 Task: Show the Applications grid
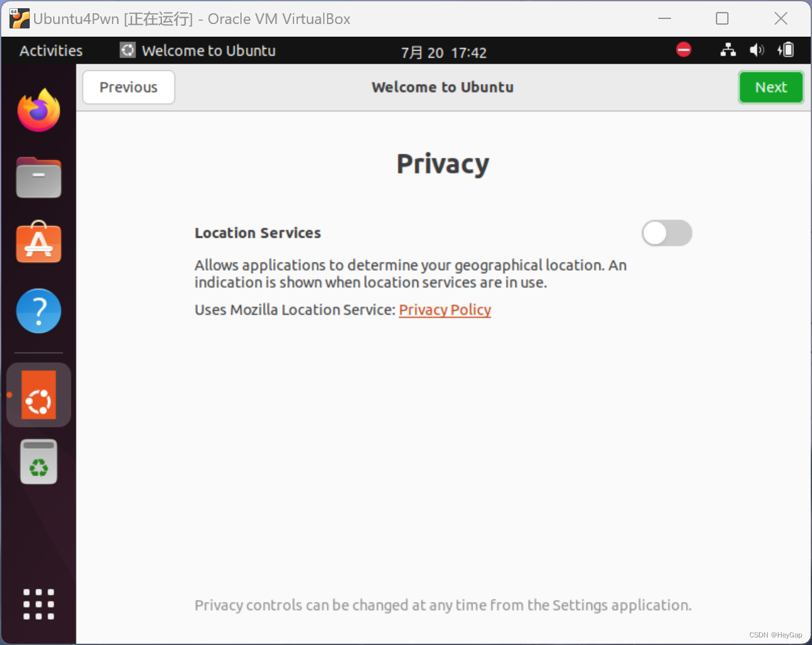tap(39, 604)
